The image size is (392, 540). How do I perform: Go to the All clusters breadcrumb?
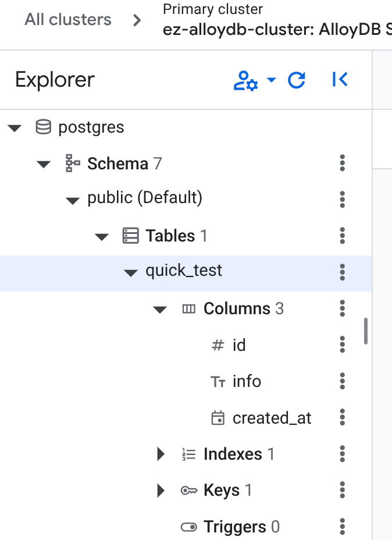coord(67,19)
